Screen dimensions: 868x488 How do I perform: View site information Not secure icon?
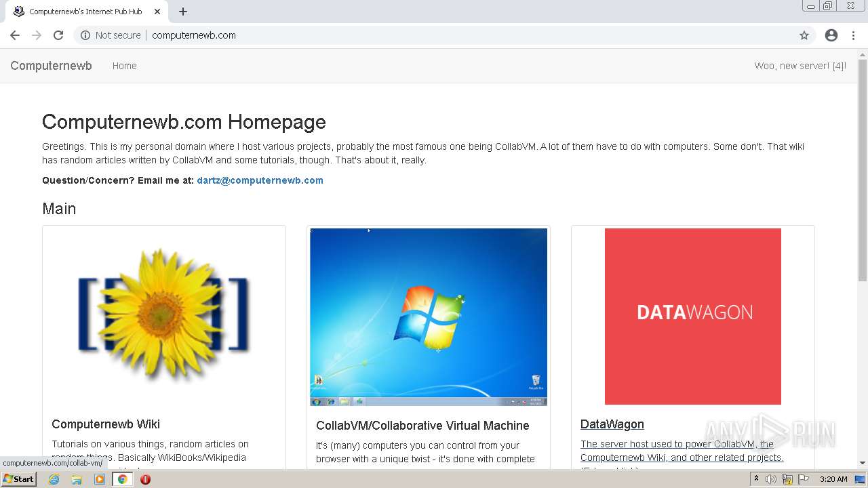click(85, 35)
